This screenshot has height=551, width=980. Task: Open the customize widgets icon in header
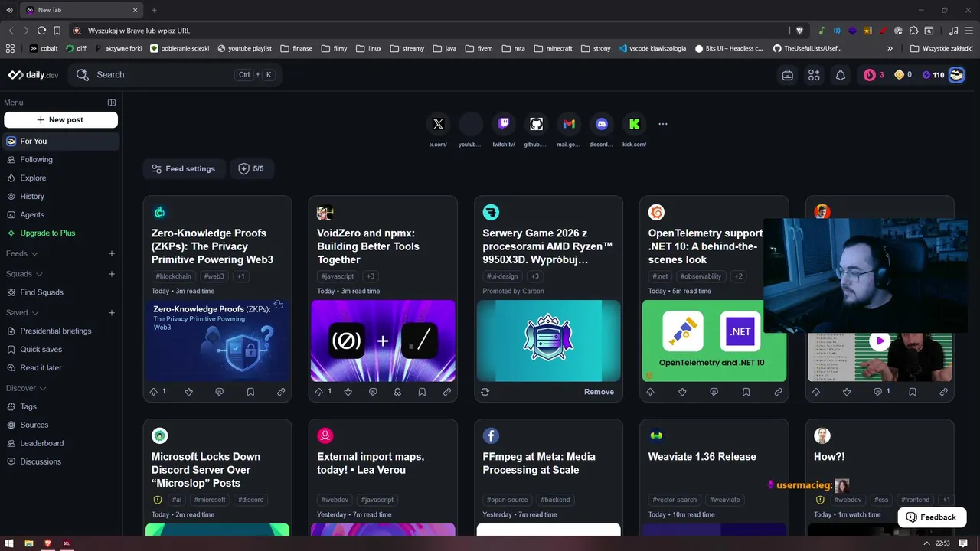coord(814,75)
